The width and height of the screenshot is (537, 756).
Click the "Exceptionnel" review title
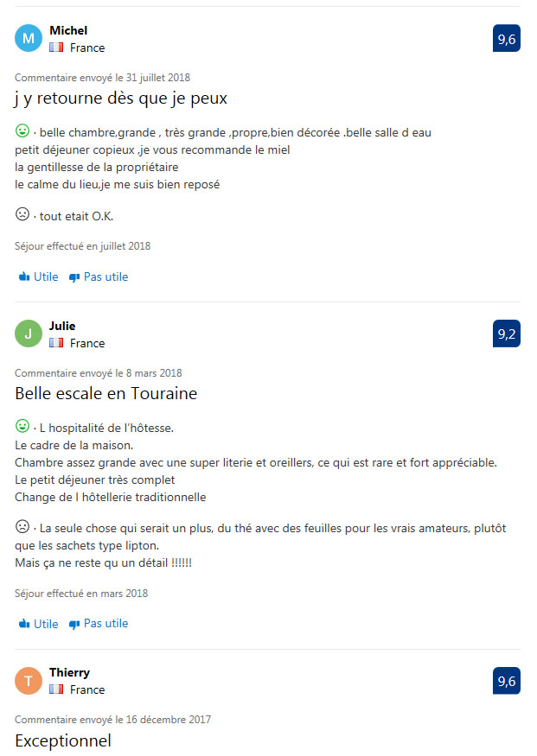point(63,740)
